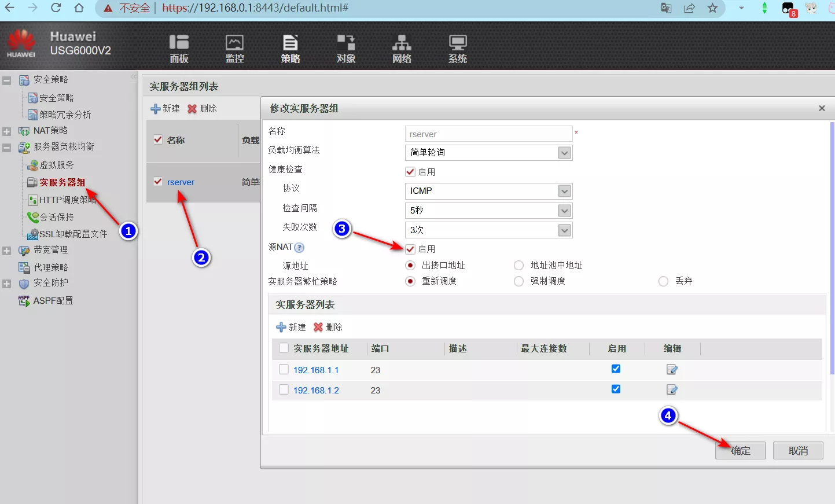The height and width of the screenshot is (504, 835).
Task: Select 虚拟服务 in sidebar
Action: 56,165
